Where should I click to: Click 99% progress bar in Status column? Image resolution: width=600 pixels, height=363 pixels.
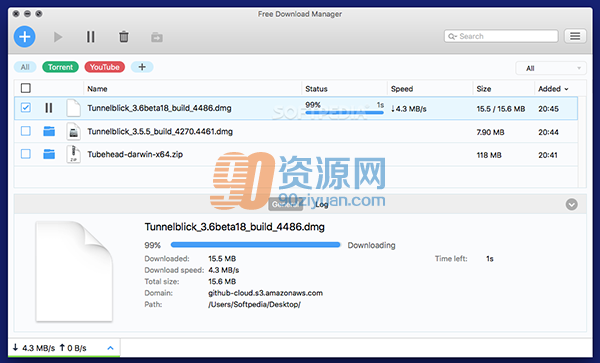tap(344, 112)
